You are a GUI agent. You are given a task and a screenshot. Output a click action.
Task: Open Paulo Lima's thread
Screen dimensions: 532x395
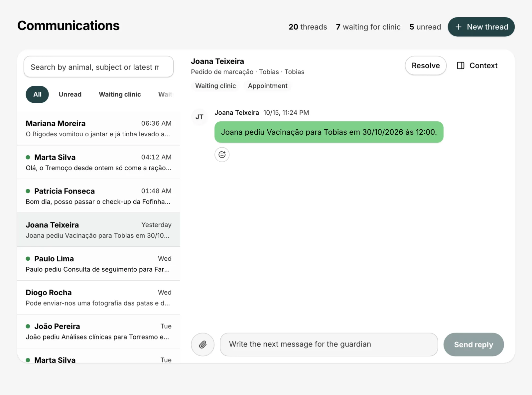[99, 264]
